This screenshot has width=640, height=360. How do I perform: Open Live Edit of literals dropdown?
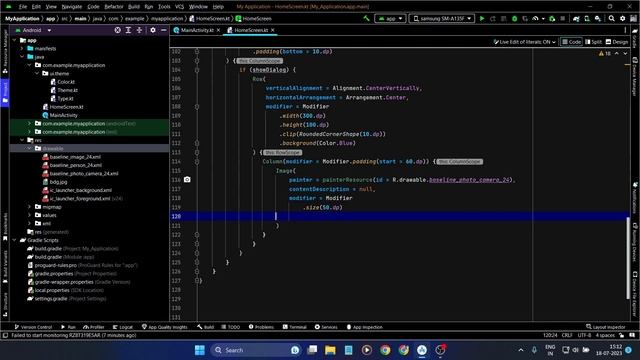click(x=524, y=42)
